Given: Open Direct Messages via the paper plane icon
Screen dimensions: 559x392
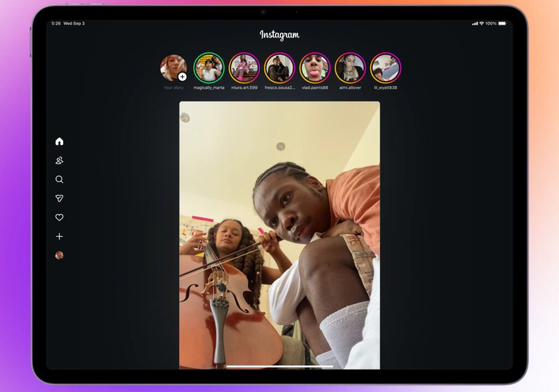Looking at the screenshot, I should (60, 198).
